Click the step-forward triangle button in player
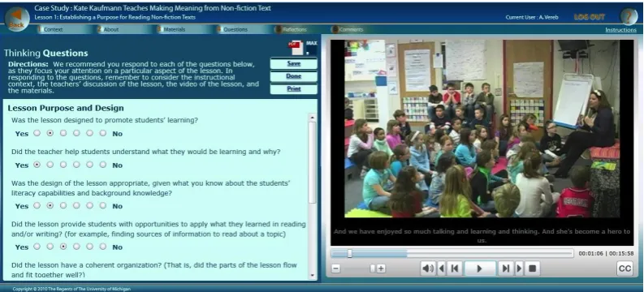The height and width of the screenshot is (292, 644). click(519, 268)
